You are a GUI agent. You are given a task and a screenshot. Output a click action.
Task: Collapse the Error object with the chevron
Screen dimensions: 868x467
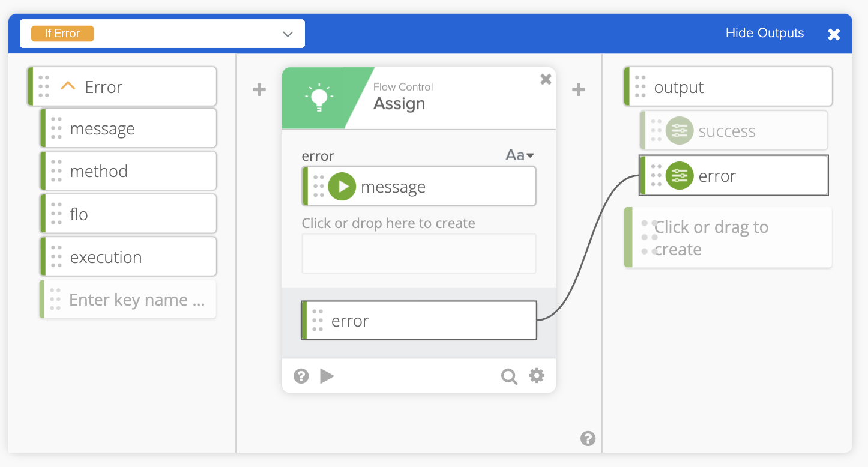tap(68, 87)
